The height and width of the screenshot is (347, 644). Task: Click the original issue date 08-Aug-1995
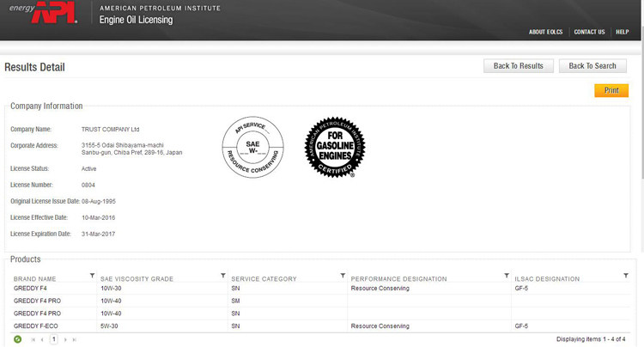click(x=99, y=202)
